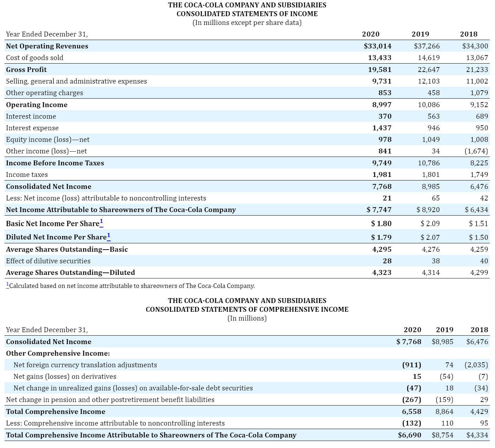Select the Interest expense 2020 value 1,437

point(382,128)
